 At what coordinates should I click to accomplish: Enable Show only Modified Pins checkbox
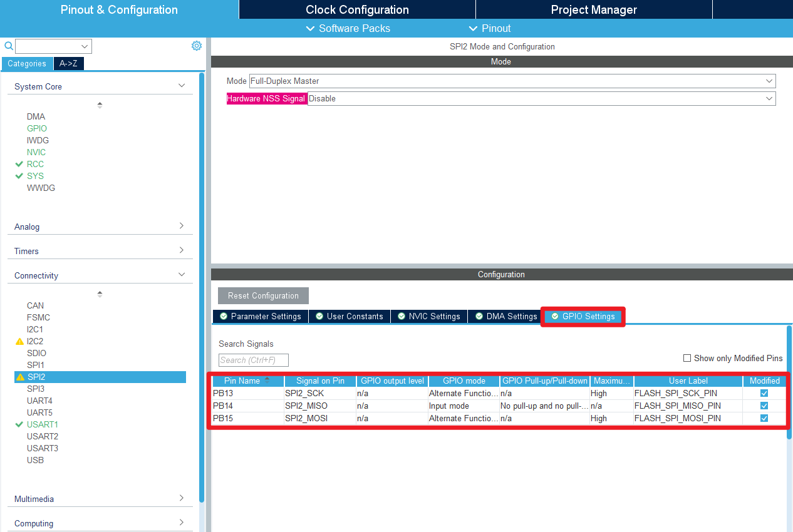click(x=687, y=358)
